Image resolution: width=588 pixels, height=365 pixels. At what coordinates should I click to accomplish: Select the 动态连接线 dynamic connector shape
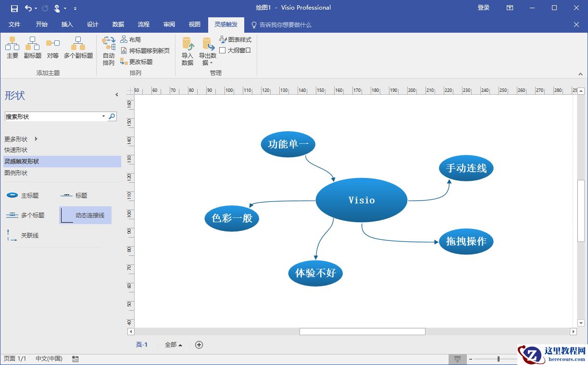click(86, 215)
